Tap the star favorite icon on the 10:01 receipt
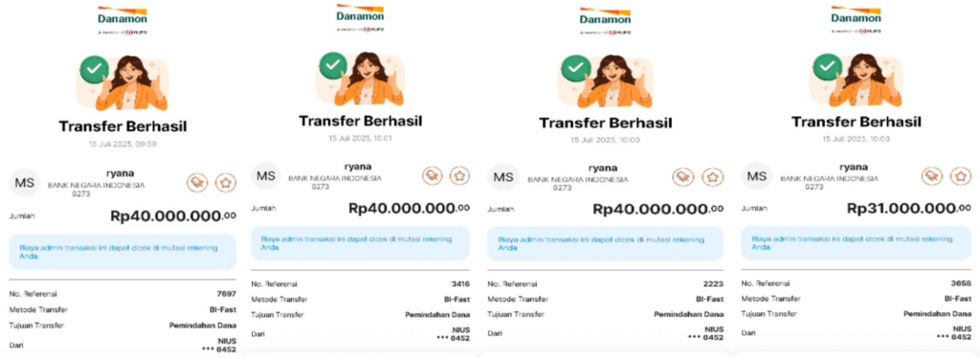 [x=460, y=175]
